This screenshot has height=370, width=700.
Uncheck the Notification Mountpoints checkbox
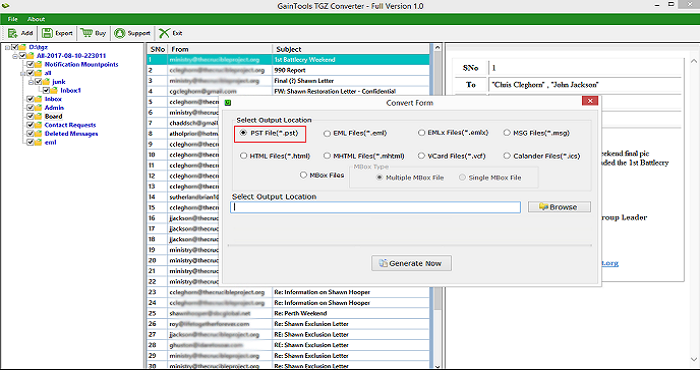pos(30,64)
